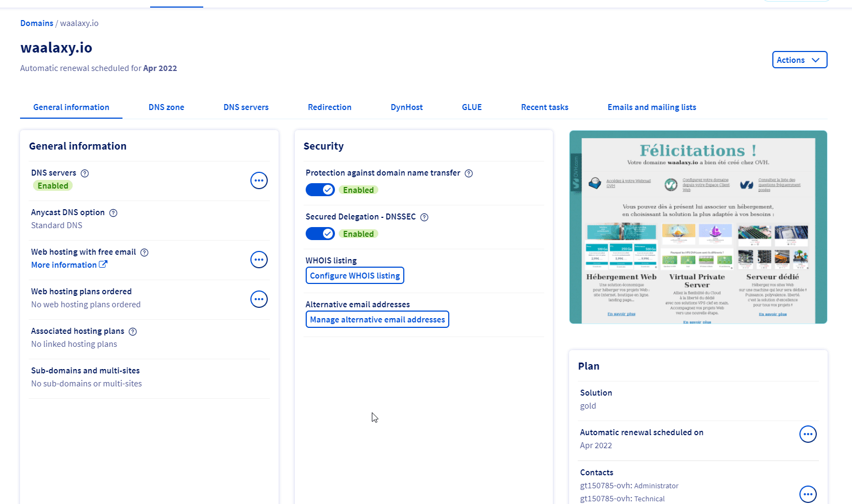Click the external link icon beside More information
This screenshot has width=852, height=504.
pos(103,264)
